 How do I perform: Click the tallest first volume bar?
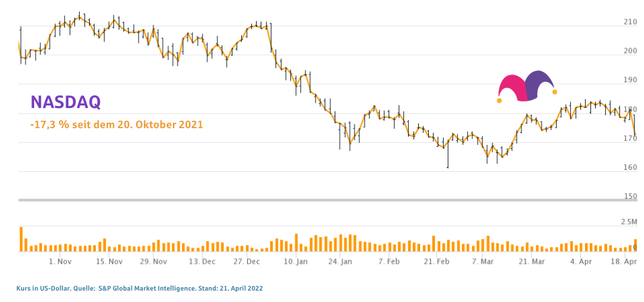pyautogui.click(x=21, y=239)
